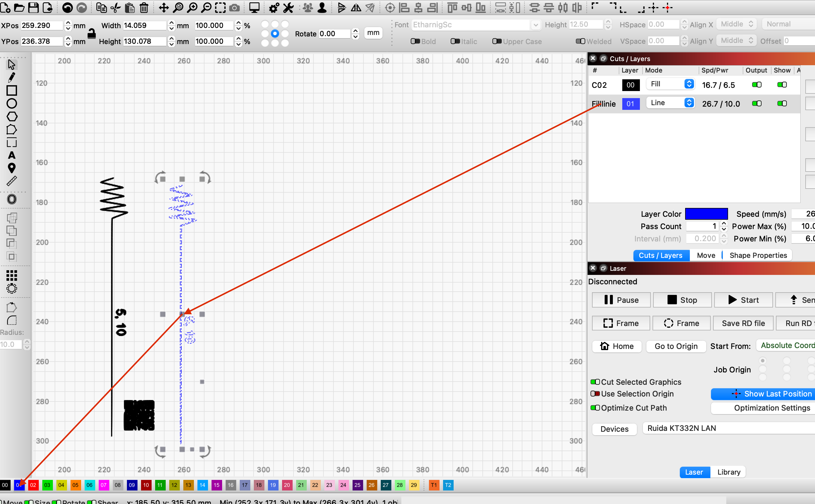Pick the Ellipse drawing tool
815x504 pixels.
(12, 103)
